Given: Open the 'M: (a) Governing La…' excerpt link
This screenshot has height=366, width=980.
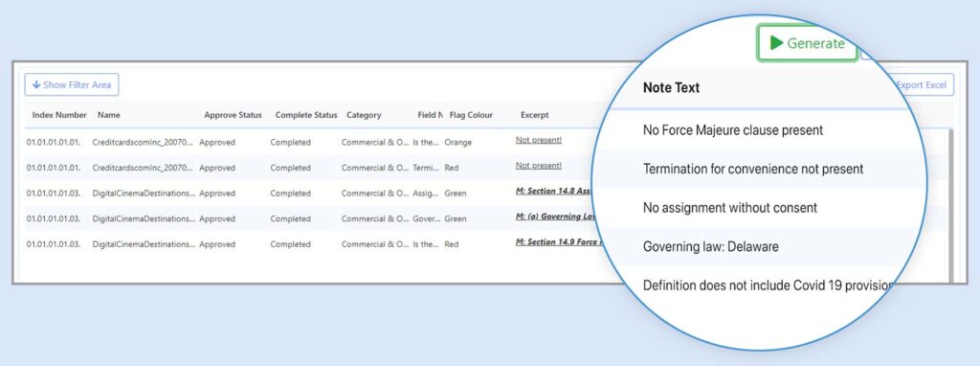Looking at the screenshot, I should coord(555,217).
